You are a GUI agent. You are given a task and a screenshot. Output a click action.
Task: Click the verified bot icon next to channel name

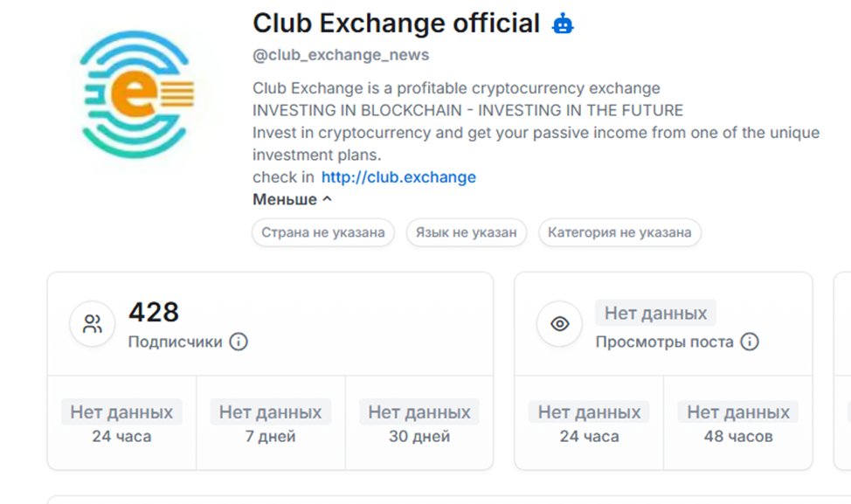(x=562, y=23)
